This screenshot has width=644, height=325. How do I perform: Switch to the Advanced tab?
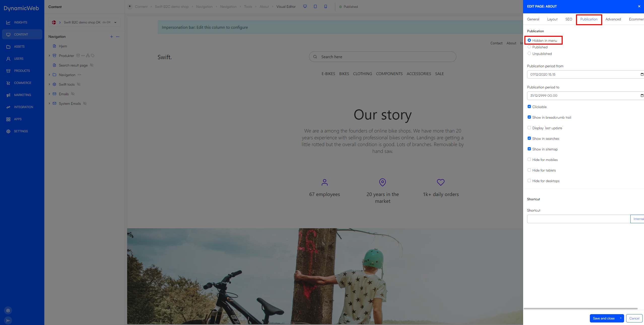613,19
